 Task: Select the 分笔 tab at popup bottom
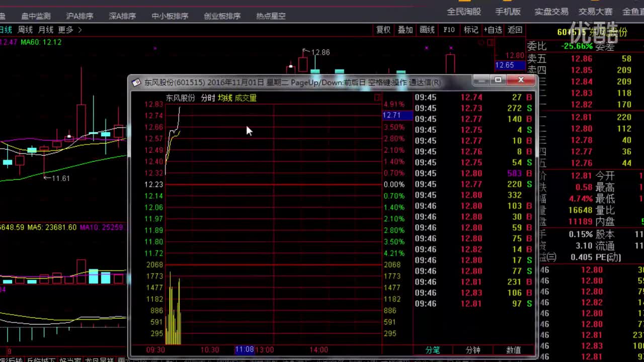tap(433, 350)
